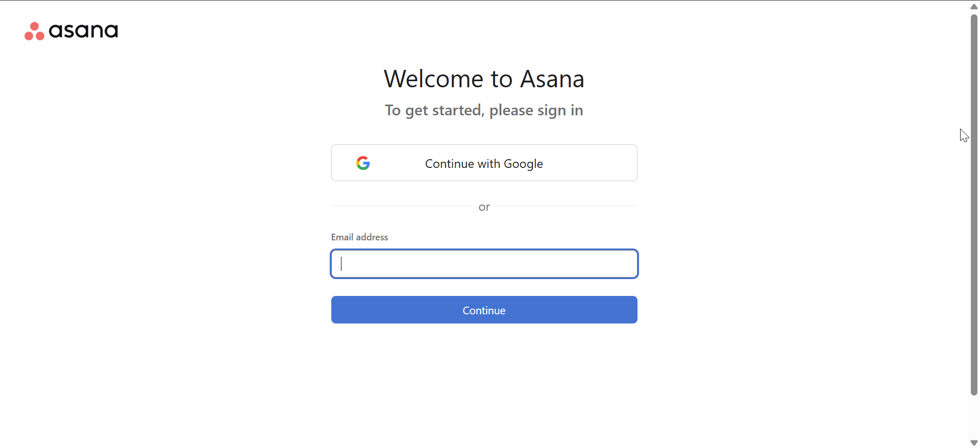Click the asana wordmark text

[x=83, y=31]
